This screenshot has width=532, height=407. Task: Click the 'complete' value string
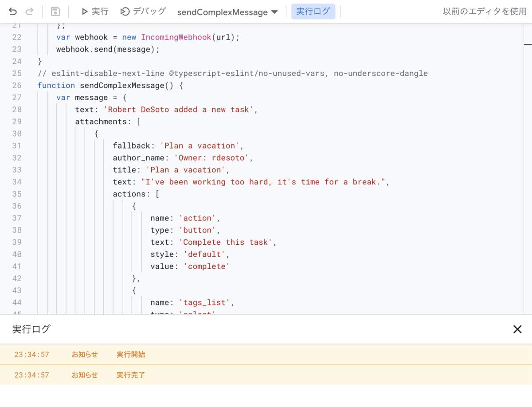point(207,266)
